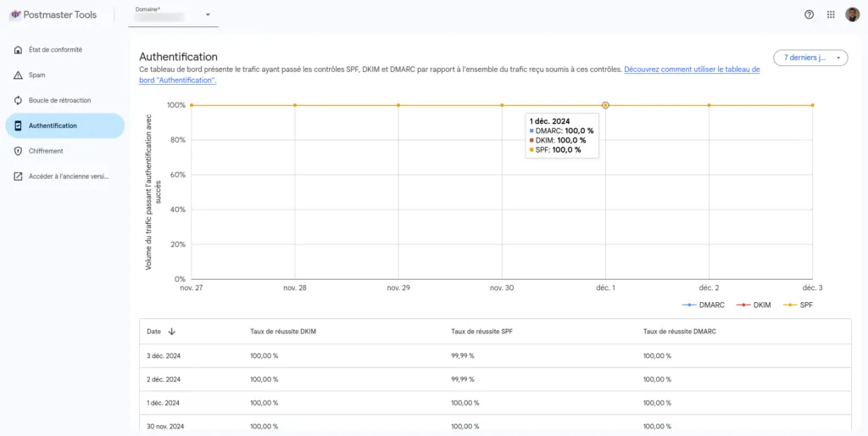
Task: Click tooltip line DKIM: 100,0 %
Action: pyautogui.click(x=558, y=140)
